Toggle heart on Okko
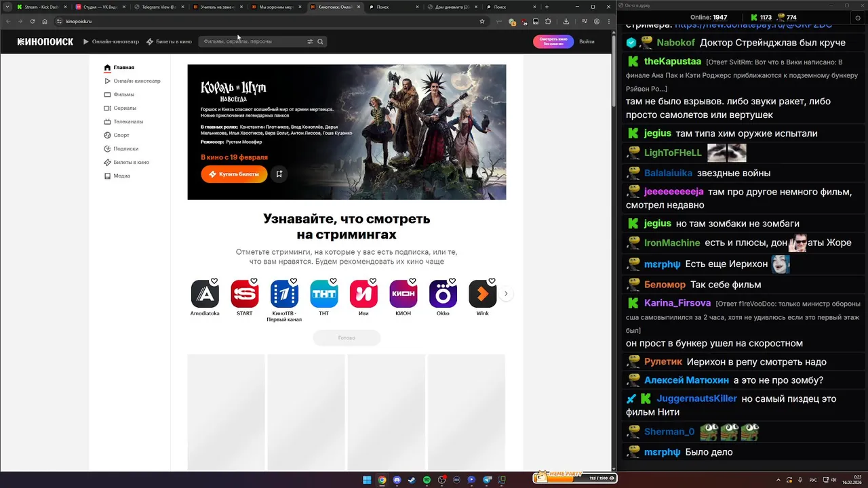 (x=453, y=281)
